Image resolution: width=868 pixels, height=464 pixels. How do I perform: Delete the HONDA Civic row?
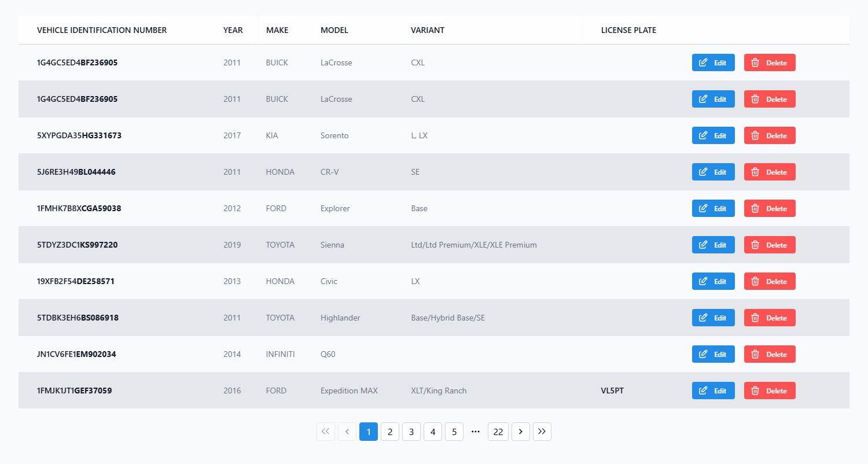click(x=770, y=281)
